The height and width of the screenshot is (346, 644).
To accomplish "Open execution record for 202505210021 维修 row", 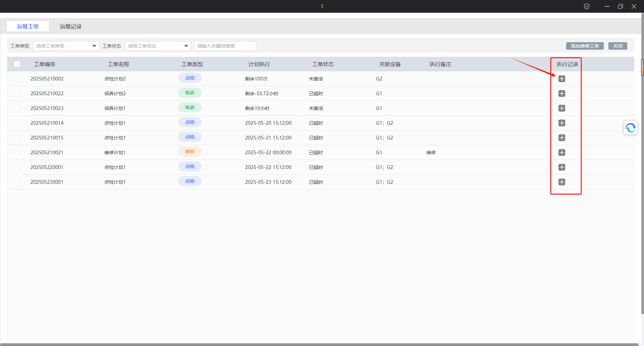I will 561,153.
